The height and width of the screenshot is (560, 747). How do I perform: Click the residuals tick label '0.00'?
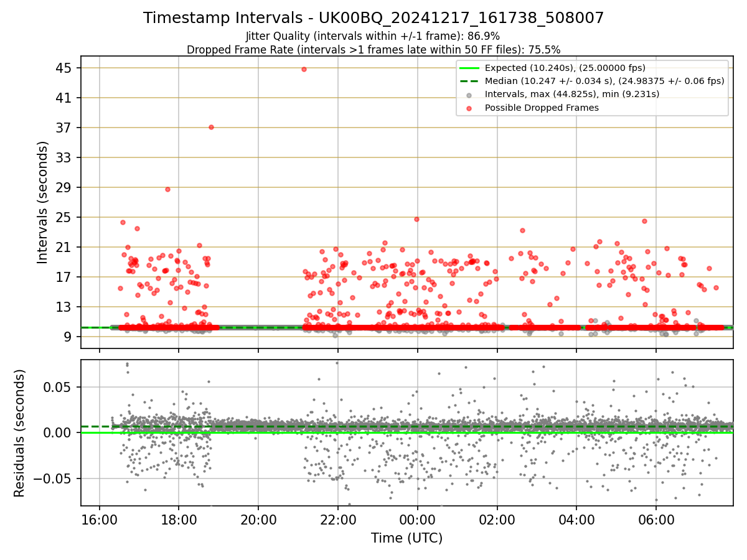tap(59, 432)
